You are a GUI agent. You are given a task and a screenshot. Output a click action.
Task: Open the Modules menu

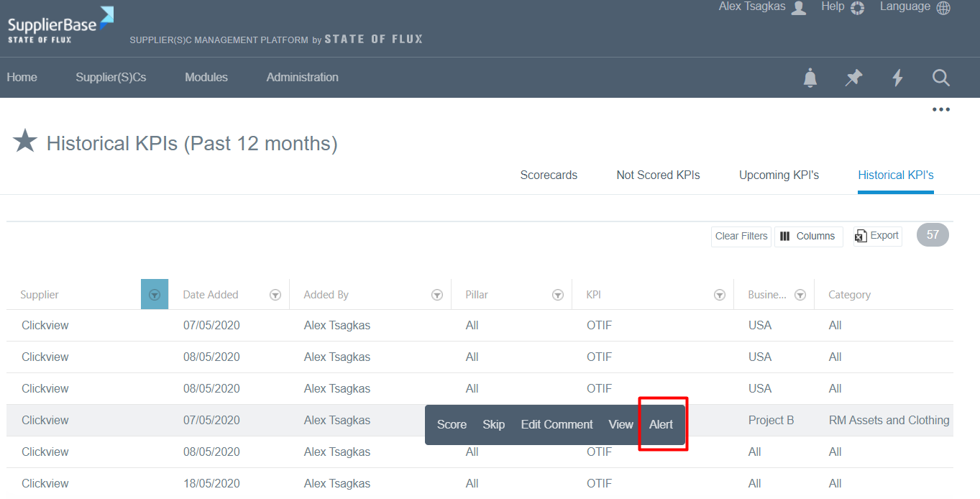pos(206,78)
